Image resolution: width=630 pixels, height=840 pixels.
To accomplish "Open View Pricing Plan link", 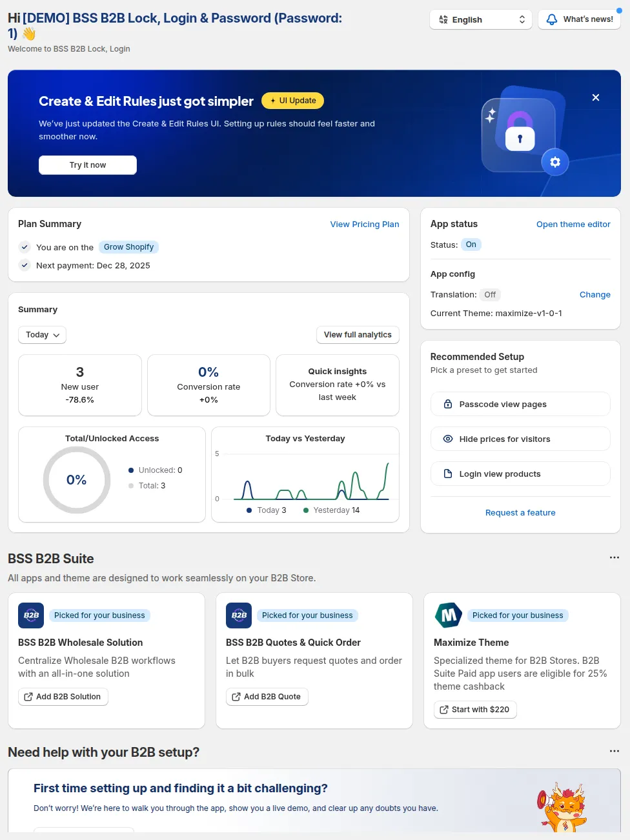I will 365,225.
